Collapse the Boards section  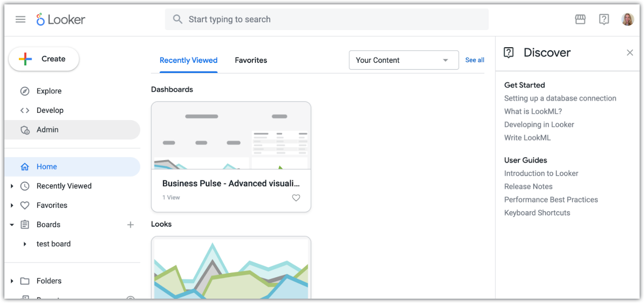click(11, 224)
